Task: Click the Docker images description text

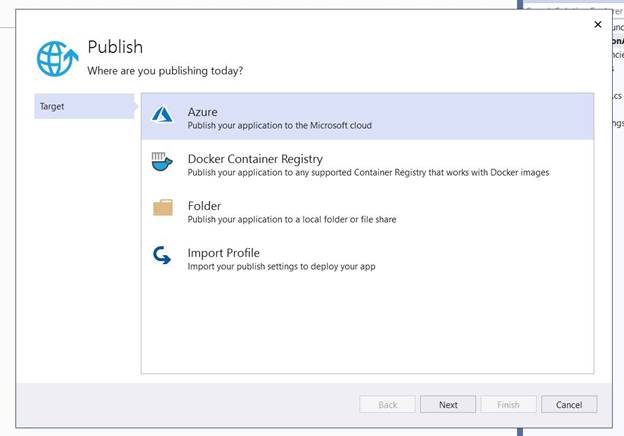Action: tap(368, 172)
